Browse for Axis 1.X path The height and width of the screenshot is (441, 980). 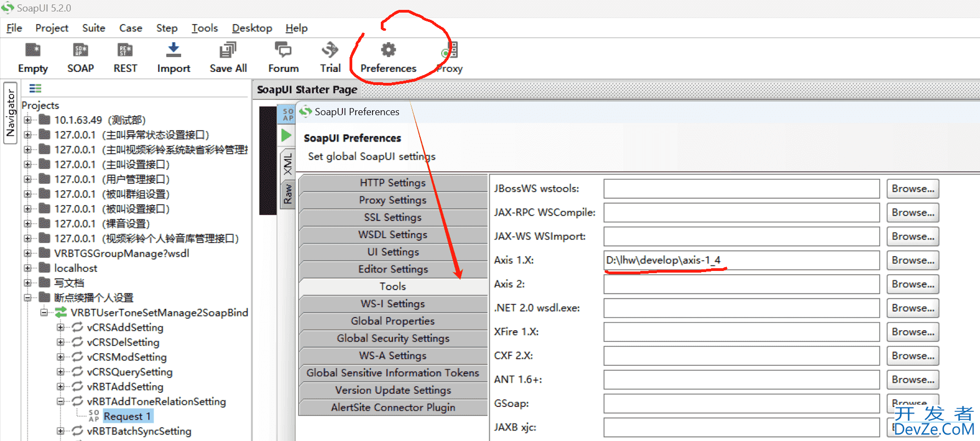coord(913,261)
